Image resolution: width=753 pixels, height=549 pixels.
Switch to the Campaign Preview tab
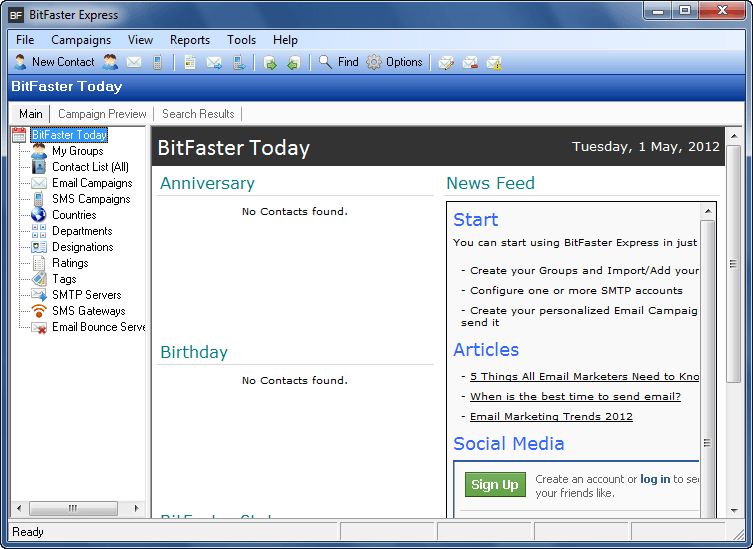[102, 114]
